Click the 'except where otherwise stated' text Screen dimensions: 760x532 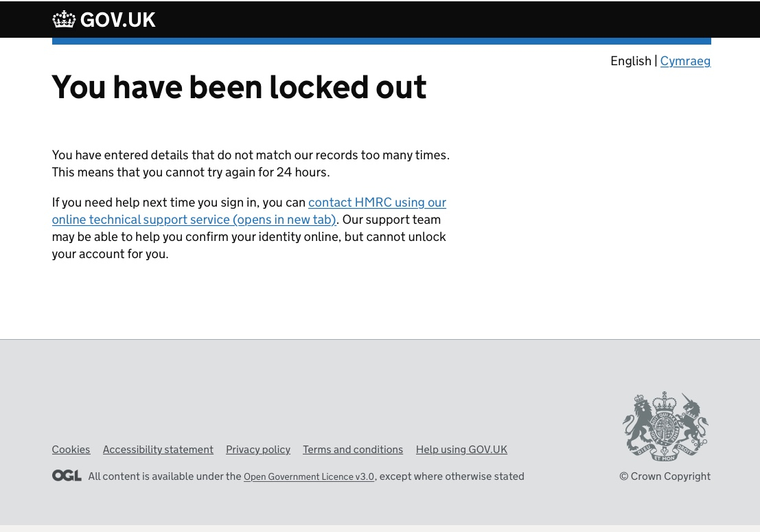[452, 476]
